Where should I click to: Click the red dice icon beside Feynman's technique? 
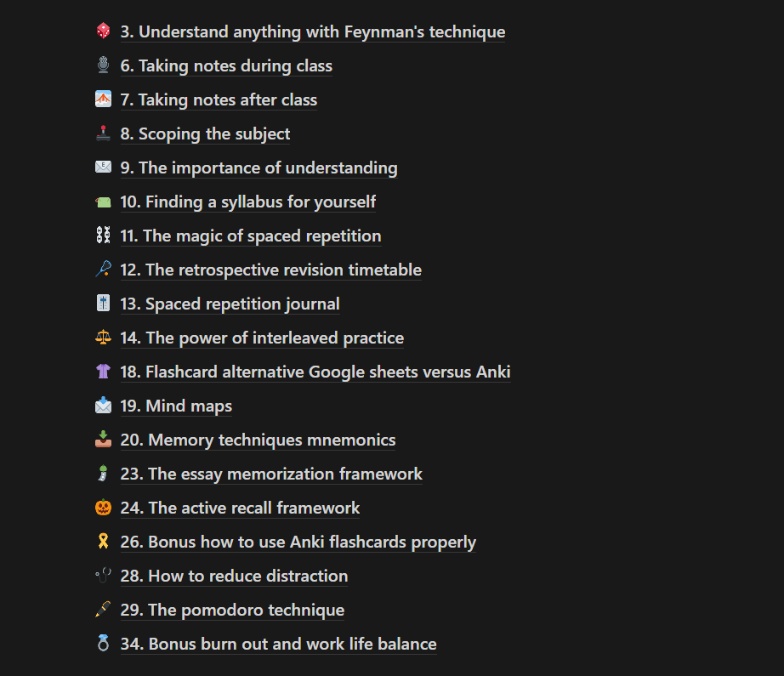point(103,31)
